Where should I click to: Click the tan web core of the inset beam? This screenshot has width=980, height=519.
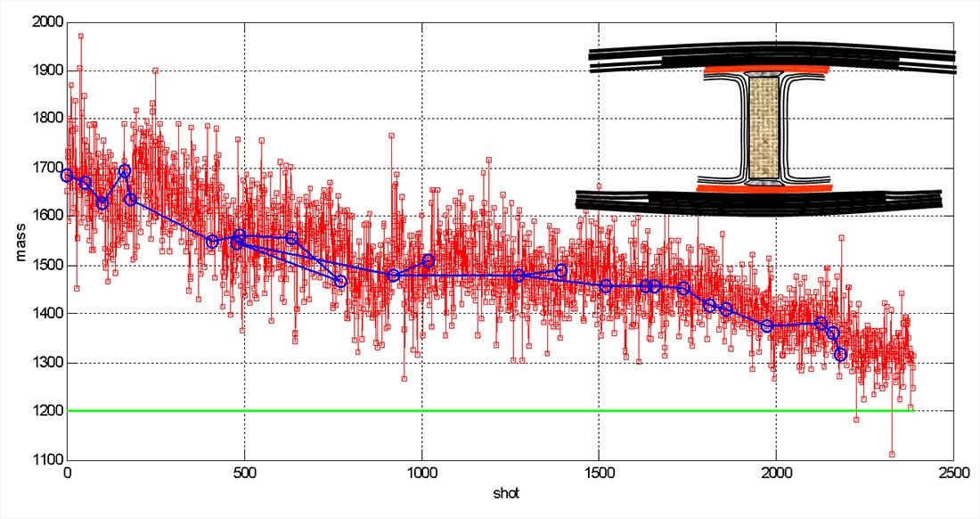(x=764, y=128)
